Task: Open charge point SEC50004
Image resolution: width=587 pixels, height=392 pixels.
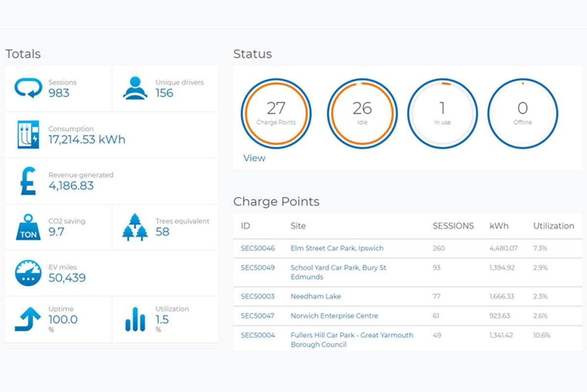Action: pyautogui.click(x=258, y=335)
